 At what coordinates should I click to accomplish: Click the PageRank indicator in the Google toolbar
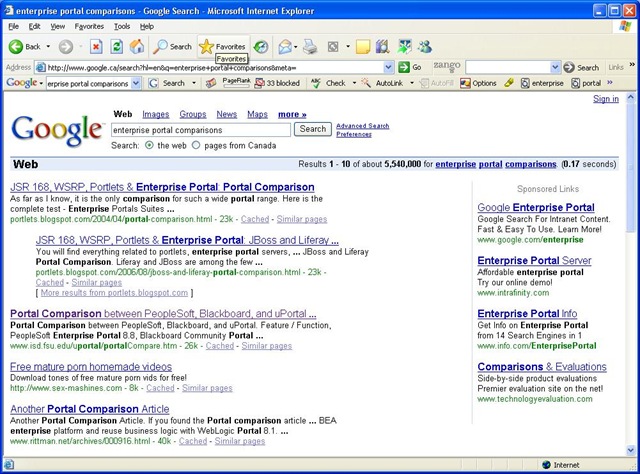[236, 83]
